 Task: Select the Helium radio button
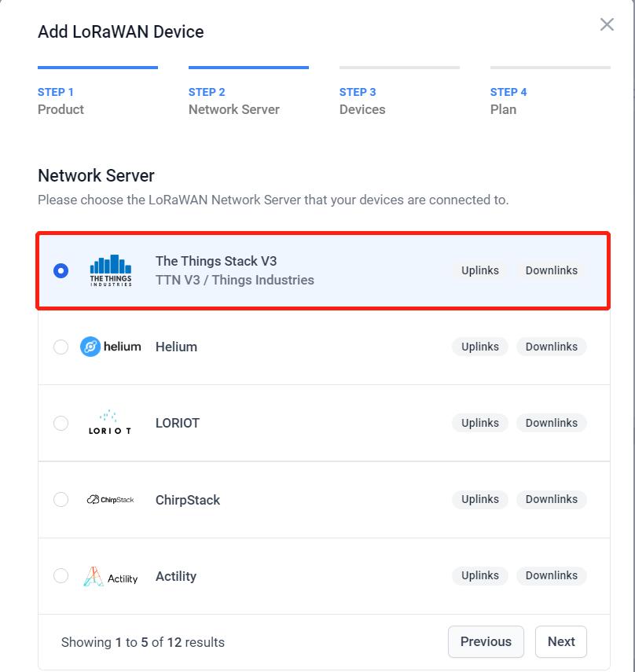(x=61, y=347)
